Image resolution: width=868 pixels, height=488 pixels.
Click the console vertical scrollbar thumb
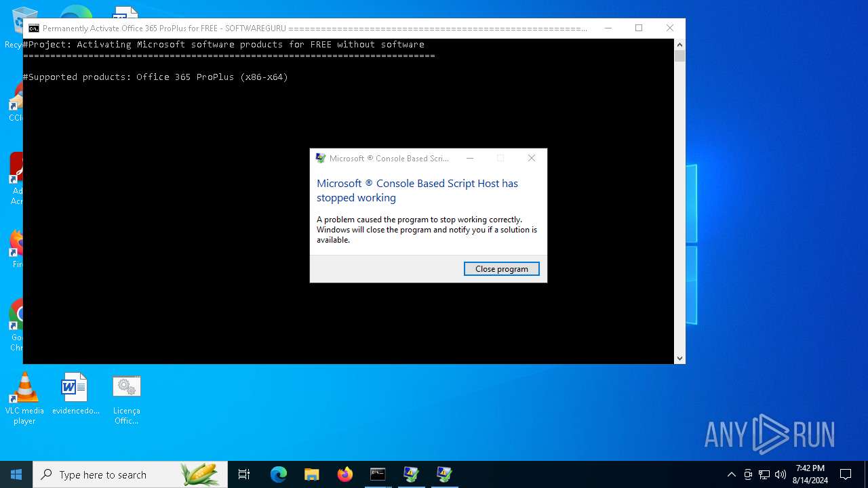pos(679,56)
